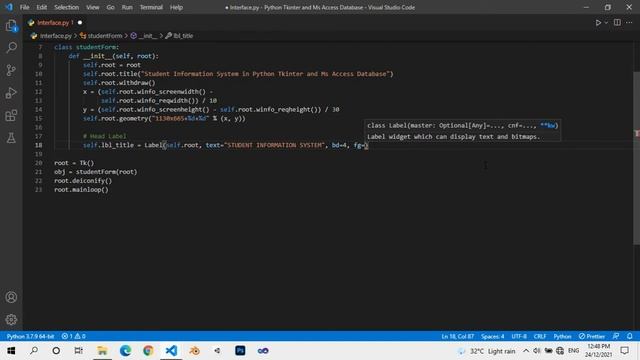Open the Manage gear settings
Viewport: 640px width, 360px height.
tap(11, 319)
